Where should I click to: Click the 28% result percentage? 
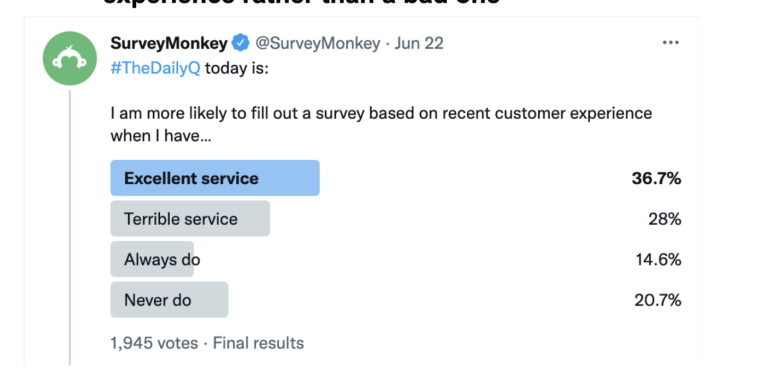pos(665,219)
